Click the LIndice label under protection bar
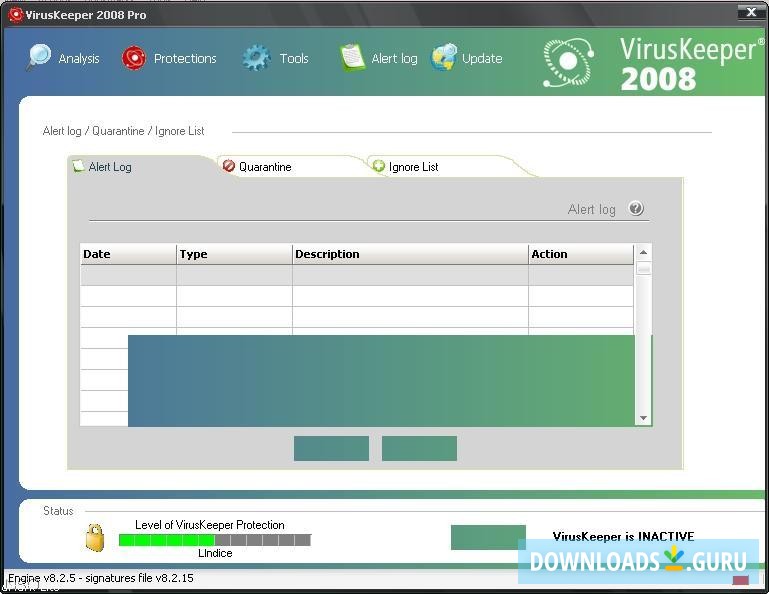 215,553
